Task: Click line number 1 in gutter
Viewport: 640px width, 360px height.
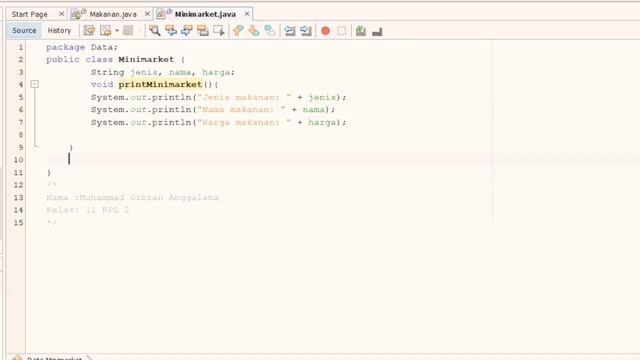Action: click(x=20, y=47)
